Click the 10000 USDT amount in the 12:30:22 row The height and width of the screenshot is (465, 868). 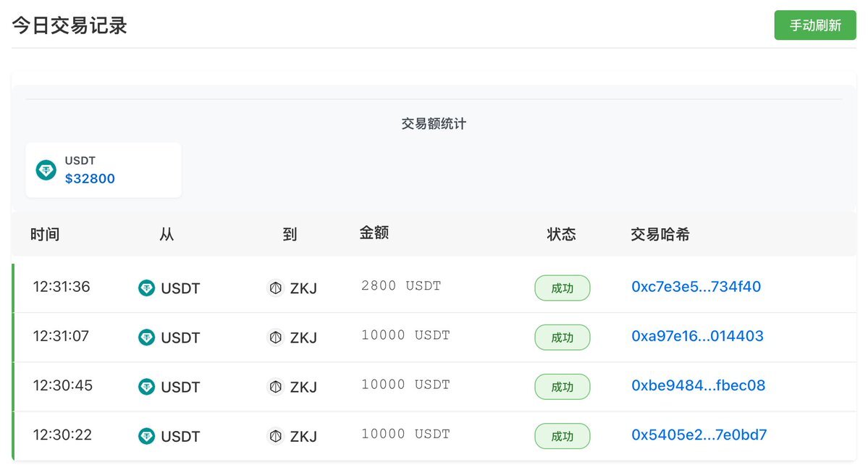pyautogui.click(x=405, y=433)
